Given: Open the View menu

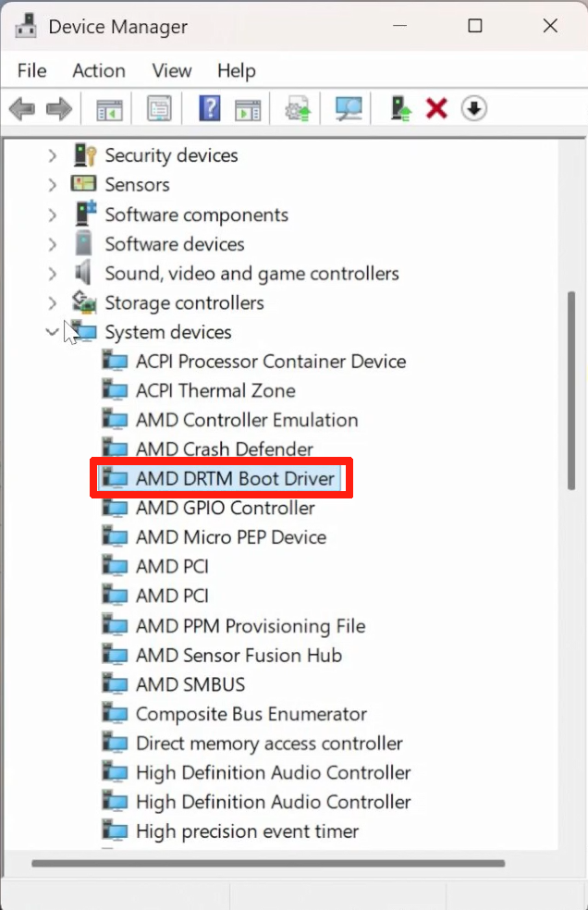Looking at the screenshot, I should click(x=172, y=71).
